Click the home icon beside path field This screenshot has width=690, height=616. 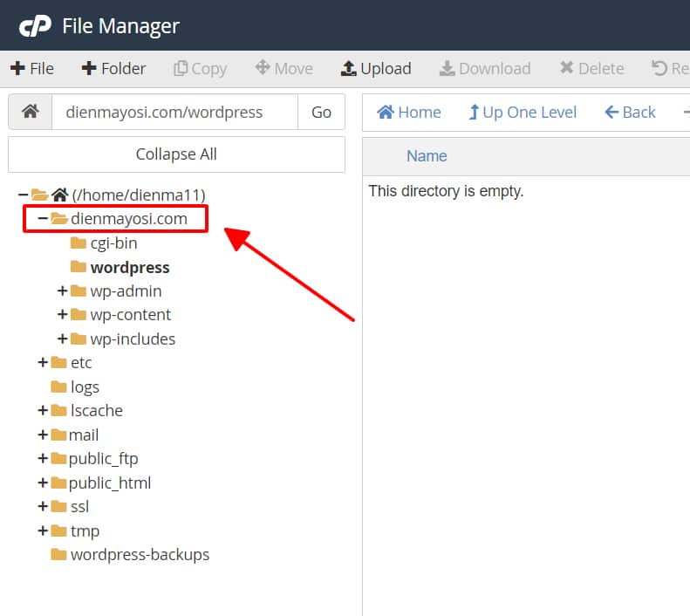[31, 112]
